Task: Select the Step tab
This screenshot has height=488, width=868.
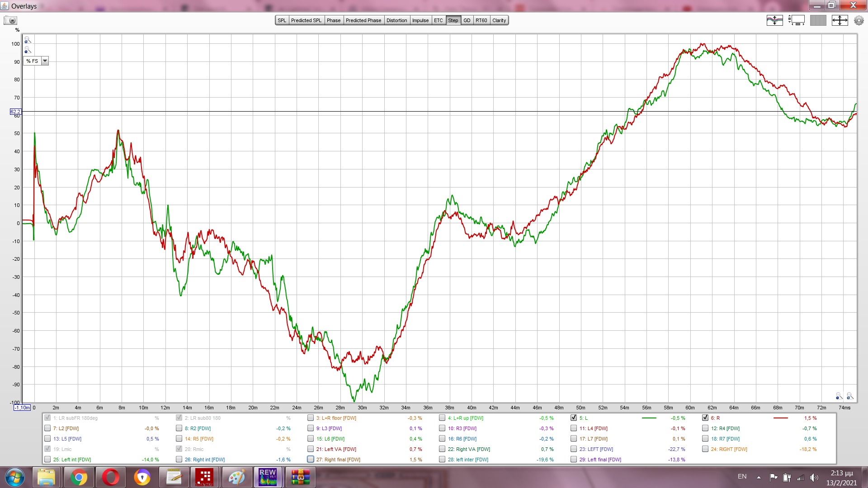Action: pyautogui.click(x=453, y=20)
